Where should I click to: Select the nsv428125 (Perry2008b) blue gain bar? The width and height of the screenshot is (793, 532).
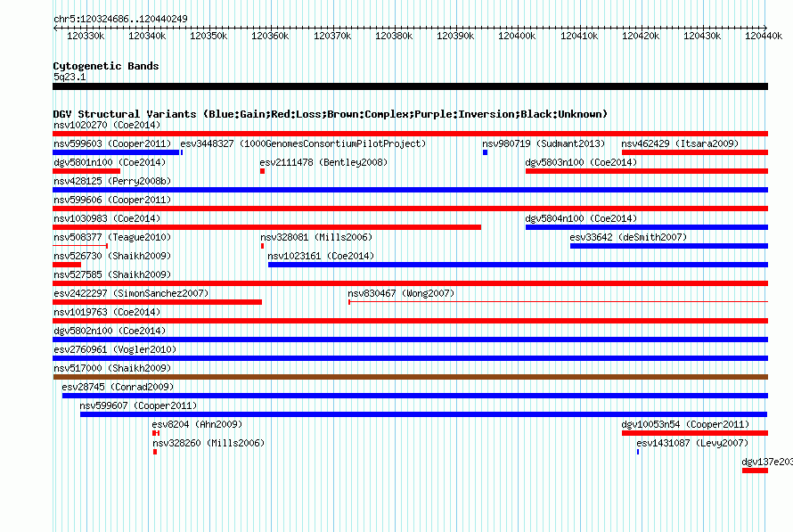click(410, 190)
